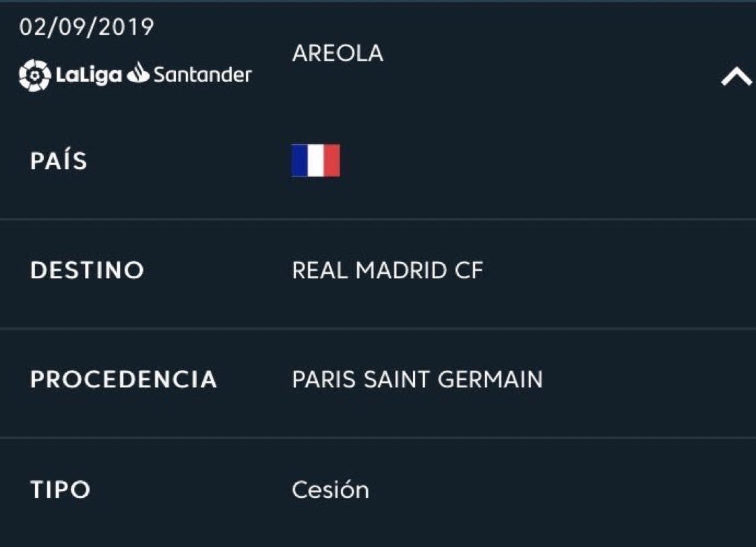Click the divider line below the PROCEDENCIA row
This screenshot has height=547, width=756.
point(378,438)
